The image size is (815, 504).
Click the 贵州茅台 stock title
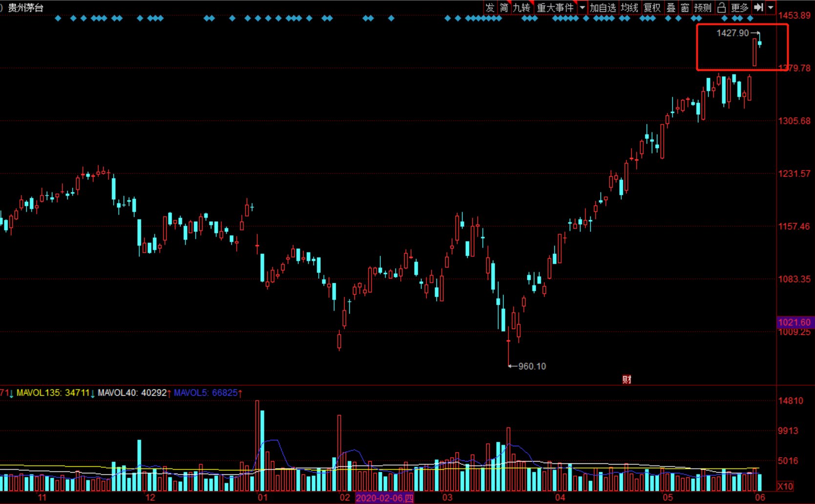coord(26,8)
